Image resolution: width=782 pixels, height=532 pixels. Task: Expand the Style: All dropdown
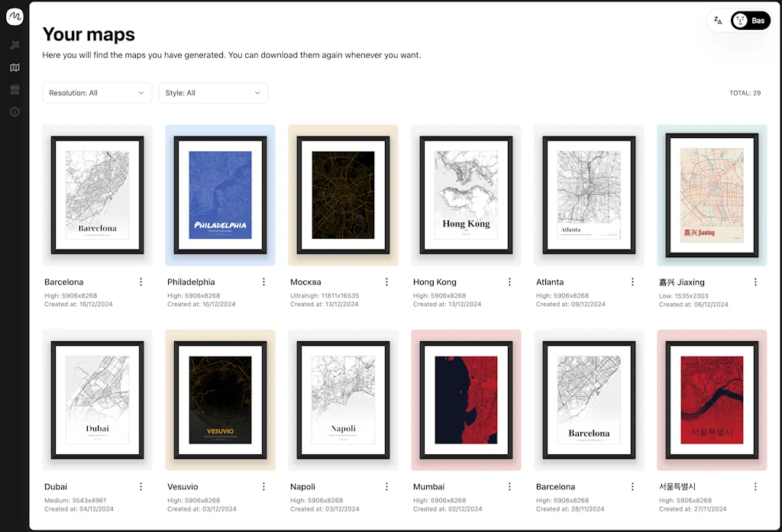(x=213, y=93)
